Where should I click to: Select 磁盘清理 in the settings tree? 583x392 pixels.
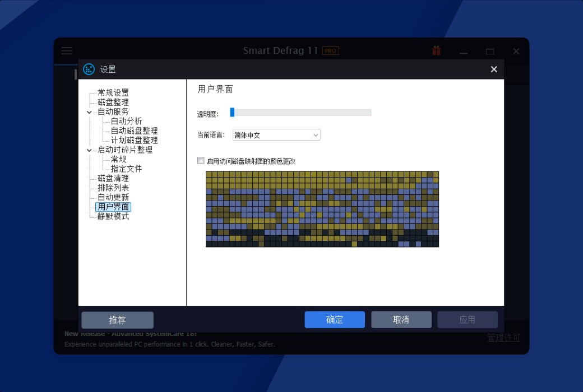(113, 178)
